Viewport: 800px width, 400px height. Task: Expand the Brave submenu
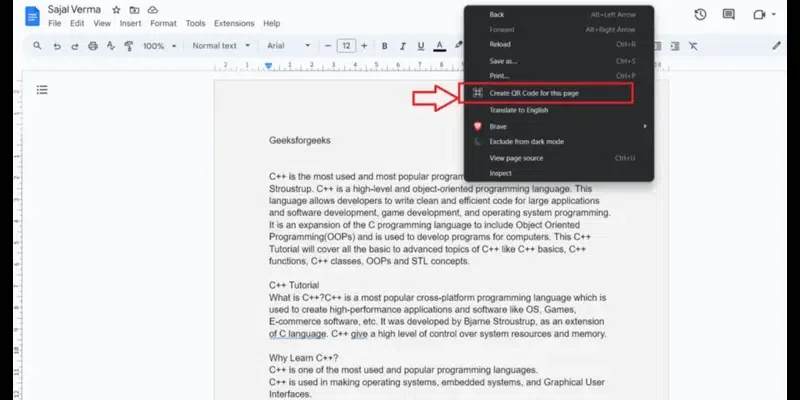point(559,127)
